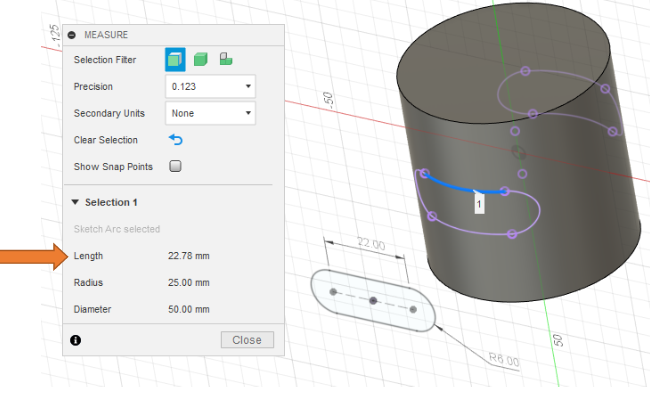
Task: Open the Precision dropdown showing 0.123
Action: point(210,86)
